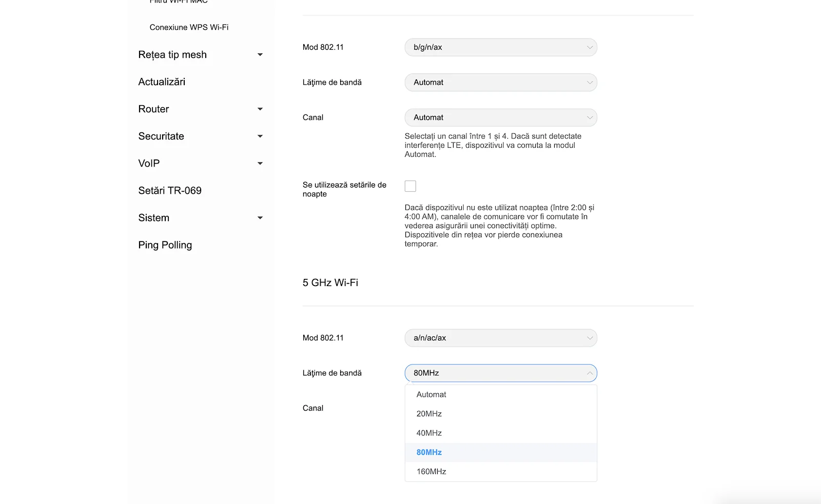Collapse the 80MHz bandwidth dropdown
821x504 pixels.
[501, 373]
